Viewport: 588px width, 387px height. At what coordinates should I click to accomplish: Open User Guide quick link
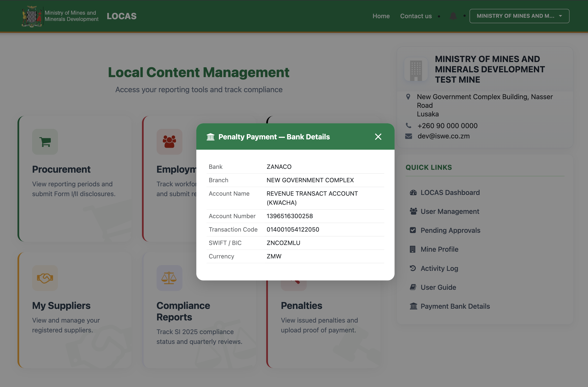(x=438, y=287)
